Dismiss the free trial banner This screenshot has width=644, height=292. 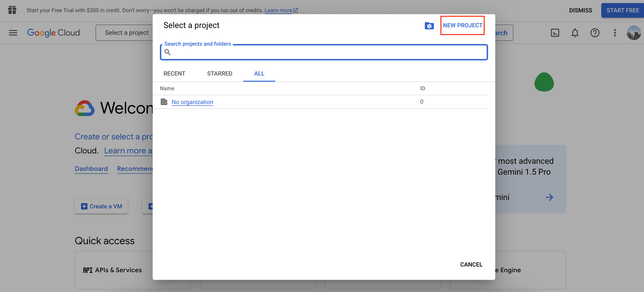580,10
